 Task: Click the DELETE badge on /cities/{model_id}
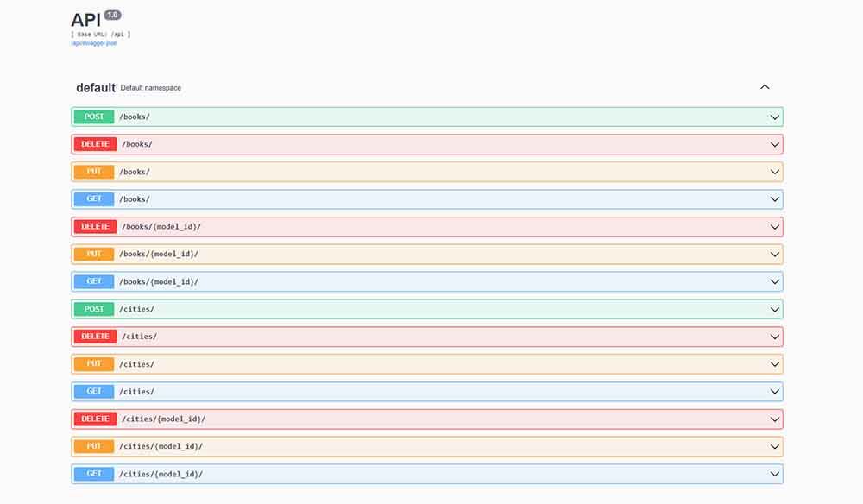click(95, 419)
